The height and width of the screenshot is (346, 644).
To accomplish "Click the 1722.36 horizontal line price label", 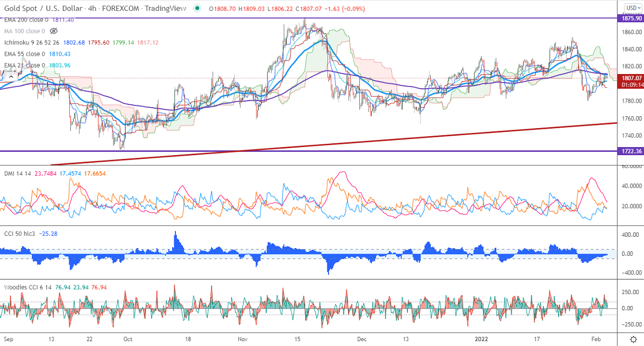I will point(630,151).
